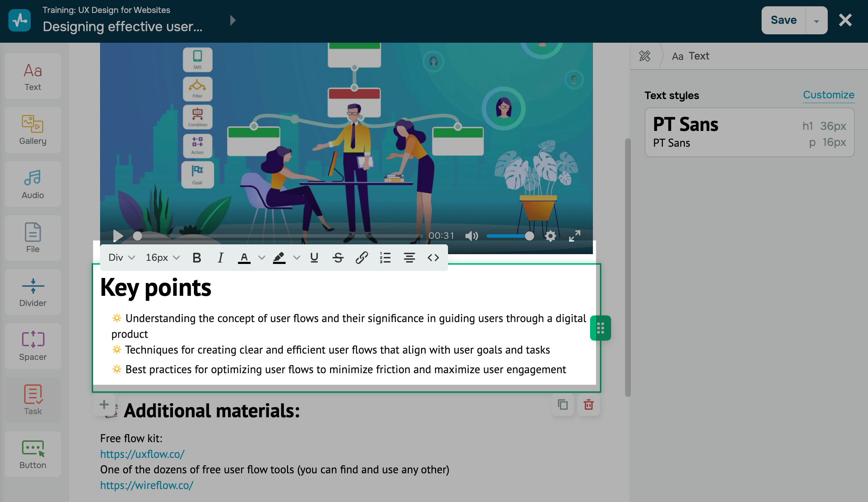Image resolution: width=868 pixels, height=502 pixels.
Task: Play the lesson video
Action: (x=118, y=236)
